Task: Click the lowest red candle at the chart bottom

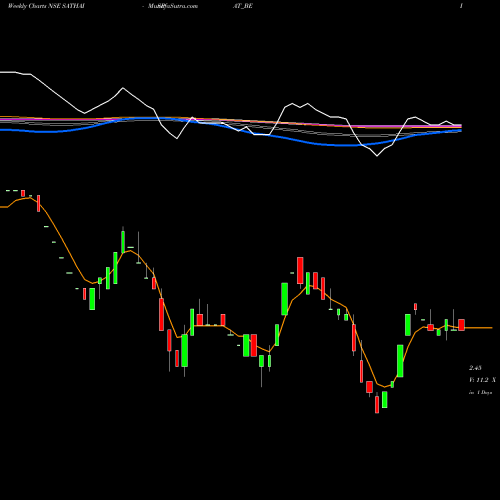Action: 377,404
